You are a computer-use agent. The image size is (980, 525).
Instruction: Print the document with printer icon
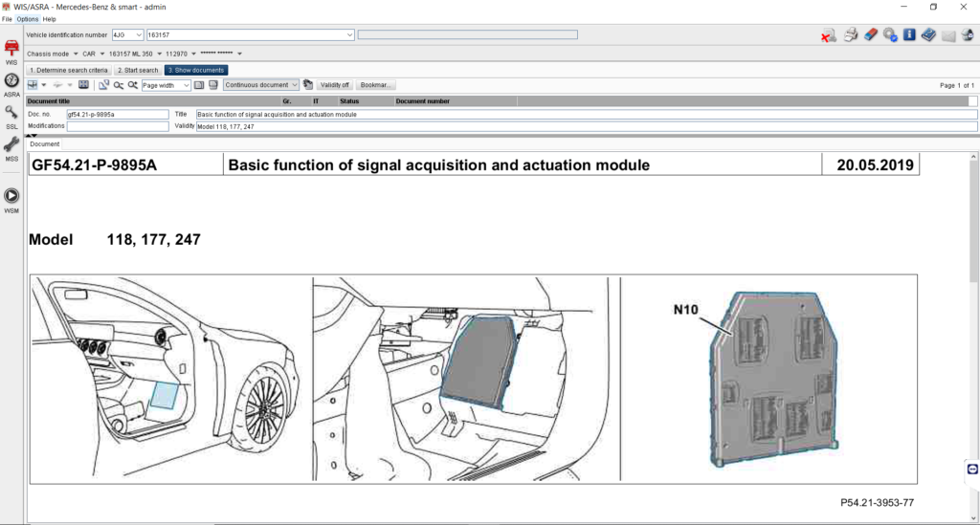click(851, 35)
